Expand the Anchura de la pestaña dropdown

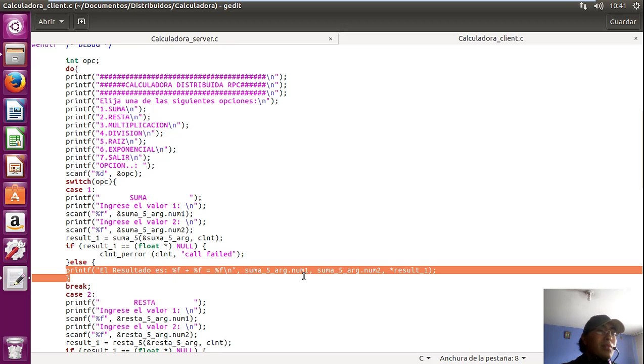coord(483,358)
